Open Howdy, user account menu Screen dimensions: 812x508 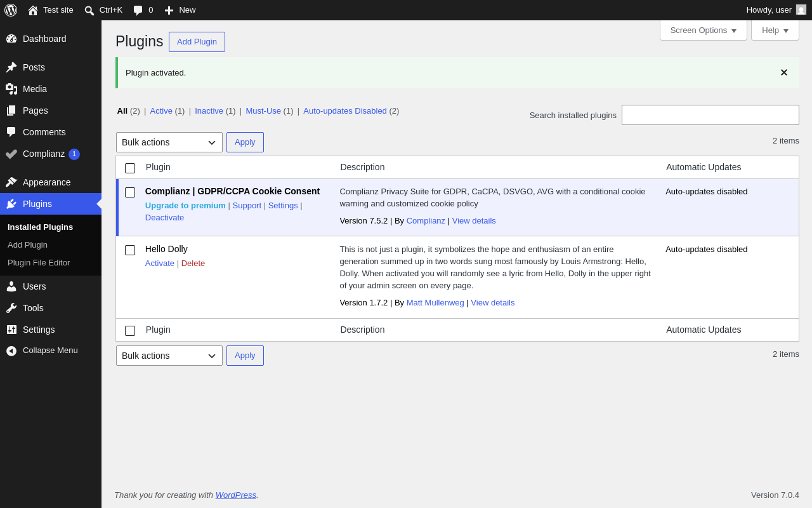776,10
